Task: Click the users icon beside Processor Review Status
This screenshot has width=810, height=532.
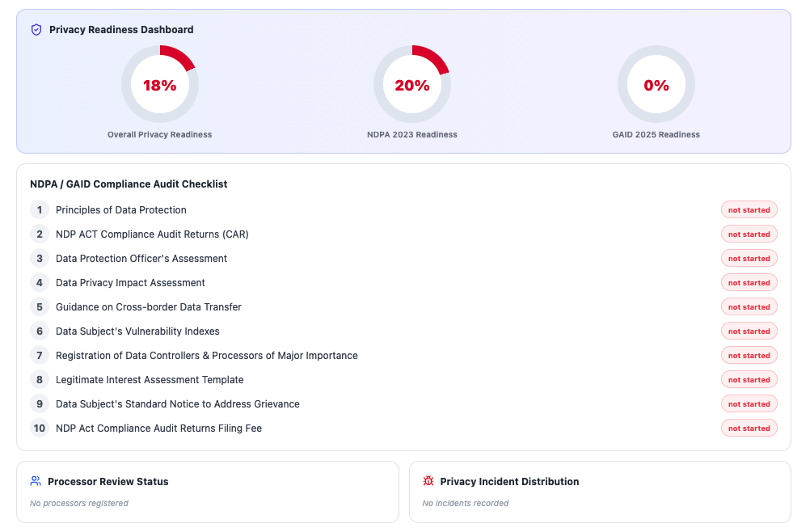Action: pyautogui.click(x=36, y=481)
